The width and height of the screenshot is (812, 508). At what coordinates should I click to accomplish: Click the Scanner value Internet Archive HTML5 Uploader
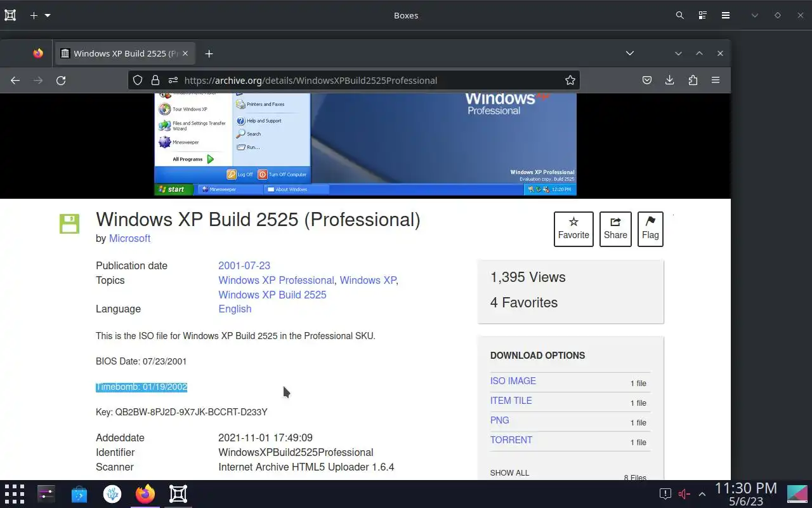tap(306, 467)
